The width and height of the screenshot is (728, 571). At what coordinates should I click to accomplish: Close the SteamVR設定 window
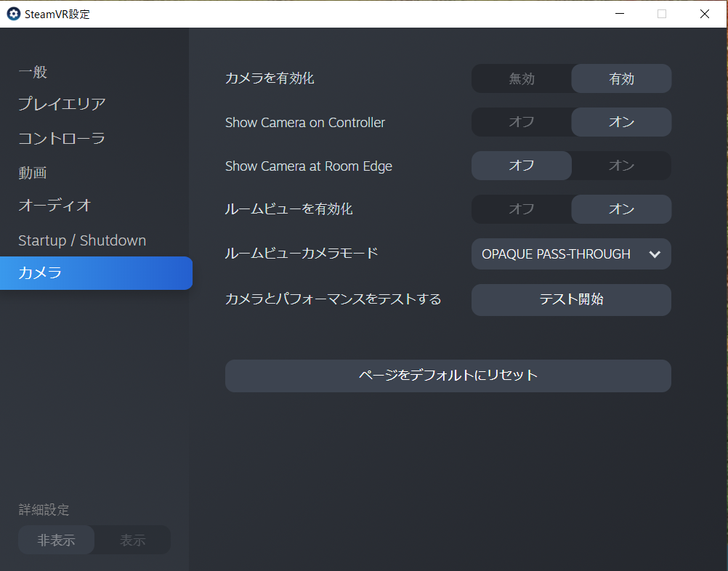pyautogui.click(x=704, y=14)
